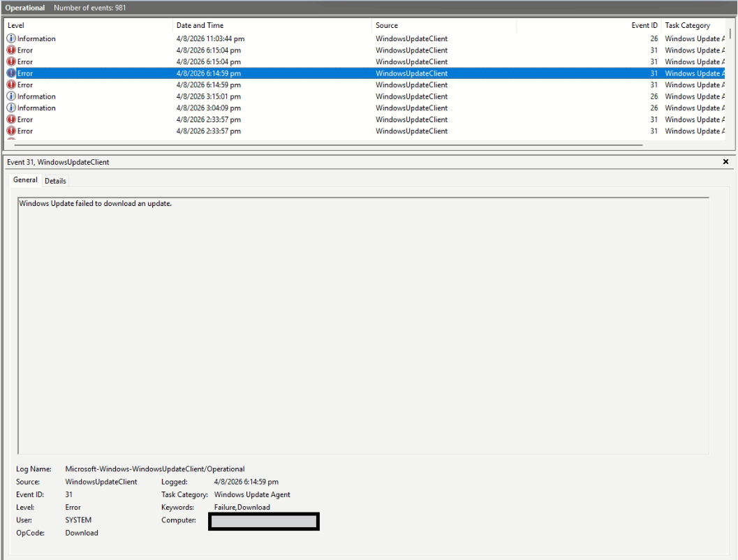Click the Task Category value Windows Update Agent
This screenshot has width=738, height=560.
(252, 494)
